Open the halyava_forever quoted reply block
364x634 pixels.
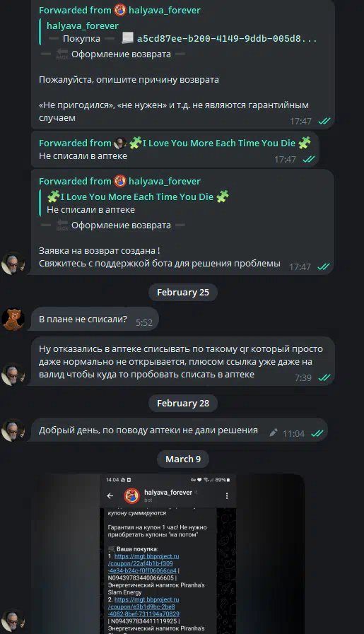[x=178, y=32]
